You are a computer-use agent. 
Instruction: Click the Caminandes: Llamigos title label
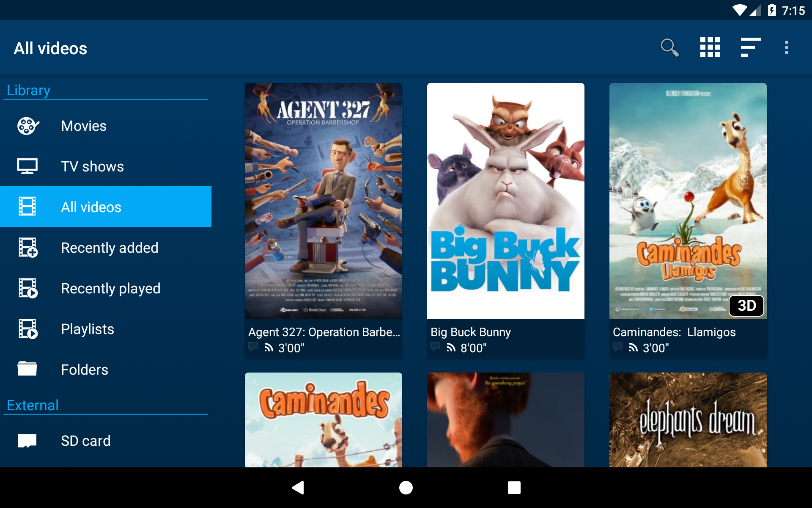(x=674, y=332)
